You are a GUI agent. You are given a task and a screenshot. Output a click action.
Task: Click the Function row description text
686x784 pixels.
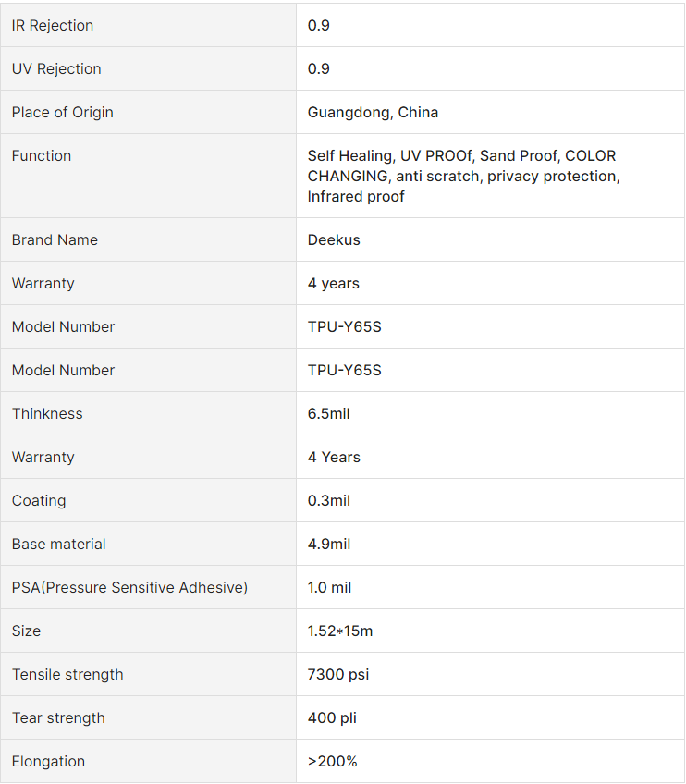point(463,176)
